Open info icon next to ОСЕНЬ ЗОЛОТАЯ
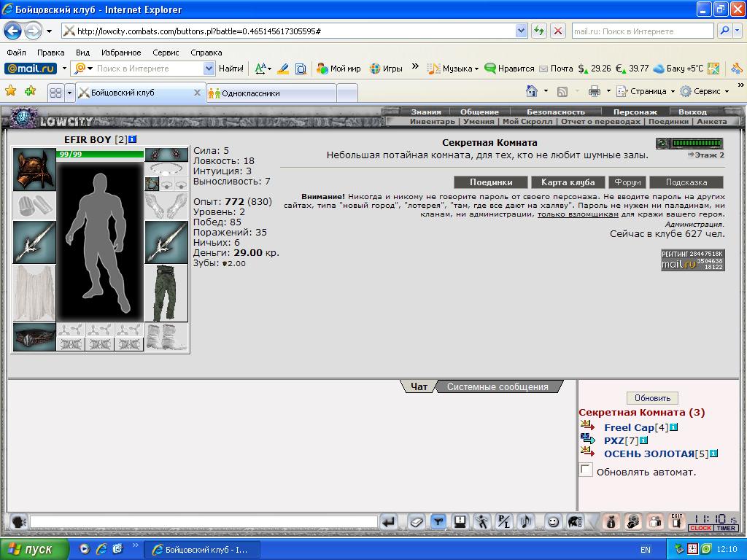Image resolution: width=747 pixels, height=560 pixels. (713, 454)
